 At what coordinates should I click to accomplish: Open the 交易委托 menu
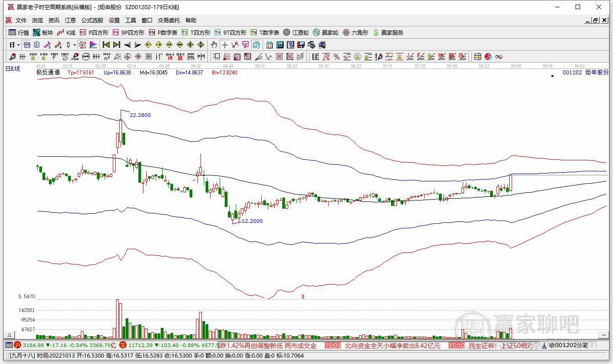[x=169, y=21]
